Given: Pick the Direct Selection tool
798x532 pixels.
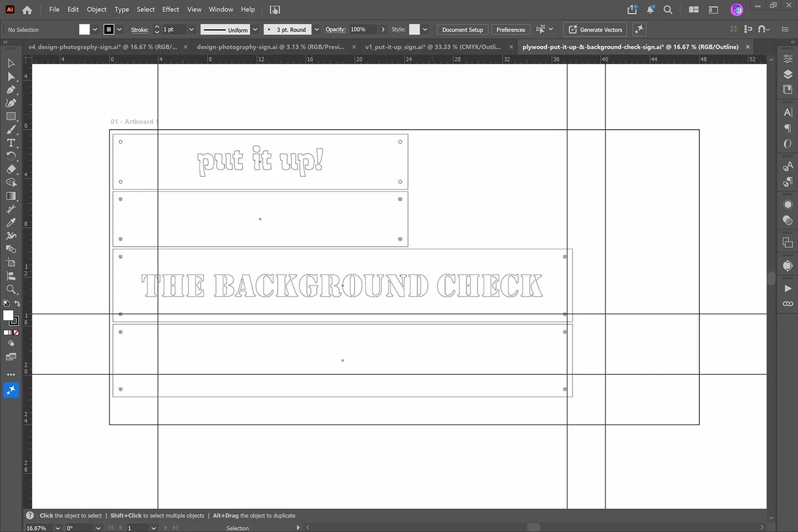Looking at the screenshot, I should coord(11,76).
